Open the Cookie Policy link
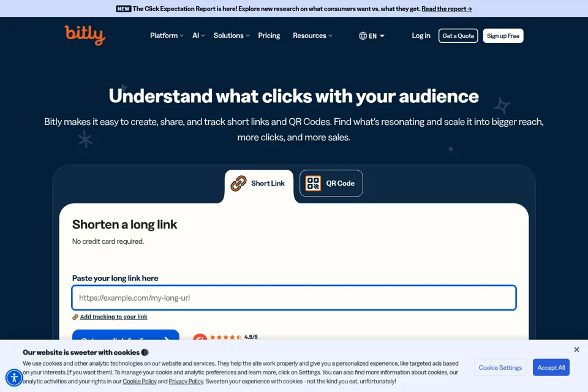 click(140, 382)
